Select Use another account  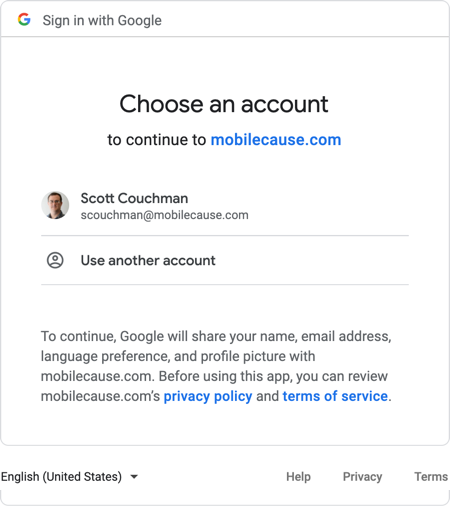point(148,260)
